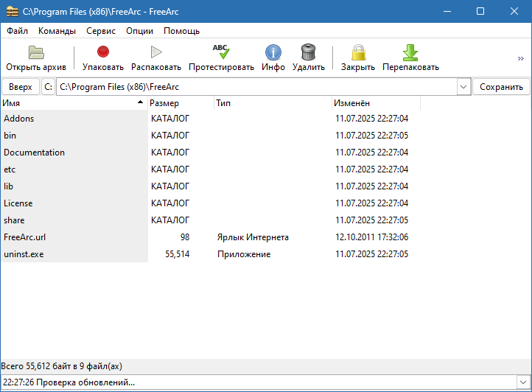Click the Удалить trash can icon

tap(309, 52)
